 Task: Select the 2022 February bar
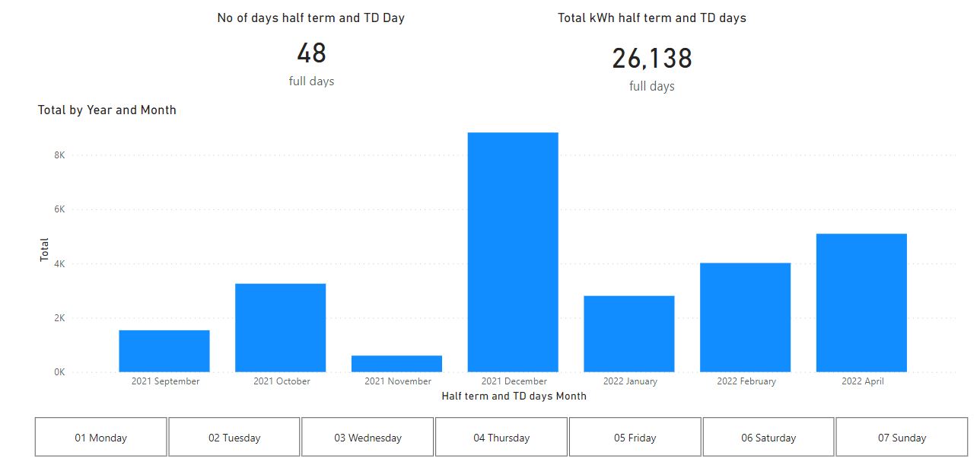(x=746, y=317)
